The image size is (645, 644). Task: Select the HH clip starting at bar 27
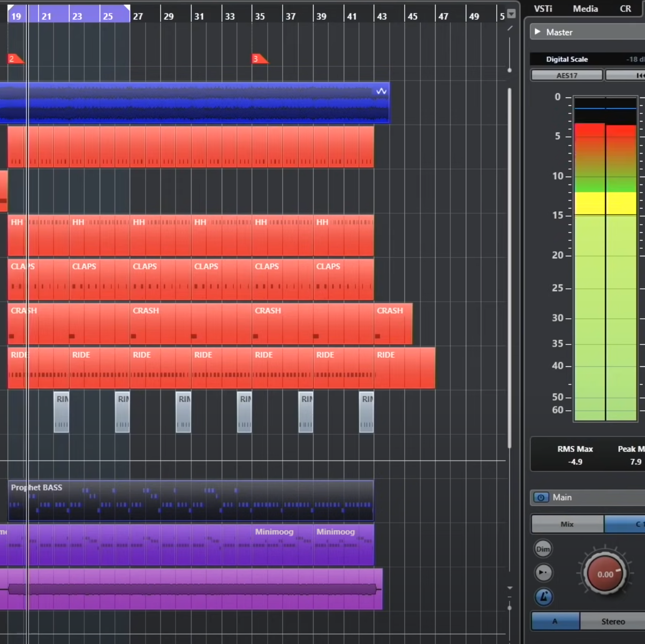click(x=161, y=235)
